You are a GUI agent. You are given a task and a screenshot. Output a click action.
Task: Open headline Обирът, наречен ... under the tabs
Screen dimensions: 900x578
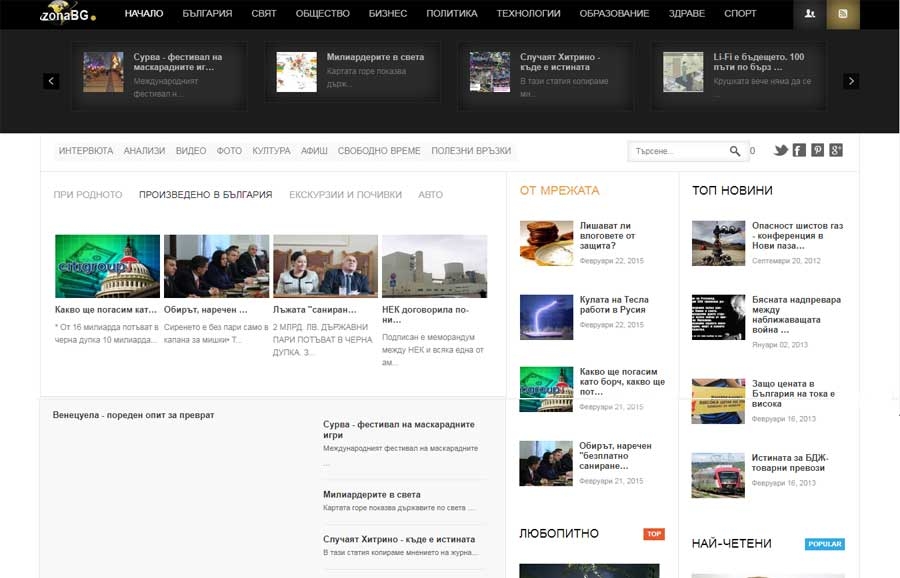click(205, 310)
